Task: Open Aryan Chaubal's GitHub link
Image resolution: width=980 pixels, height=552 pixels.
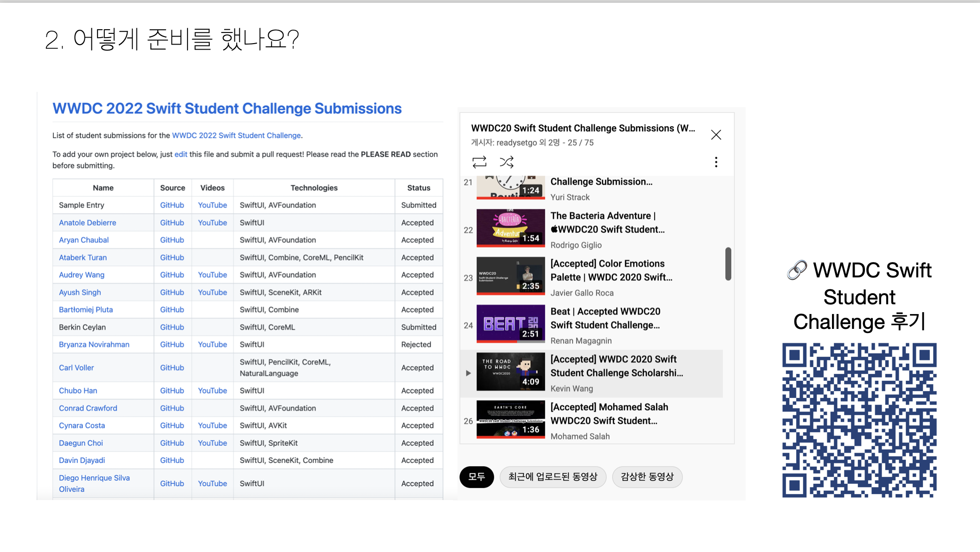Action: point(172,240)
